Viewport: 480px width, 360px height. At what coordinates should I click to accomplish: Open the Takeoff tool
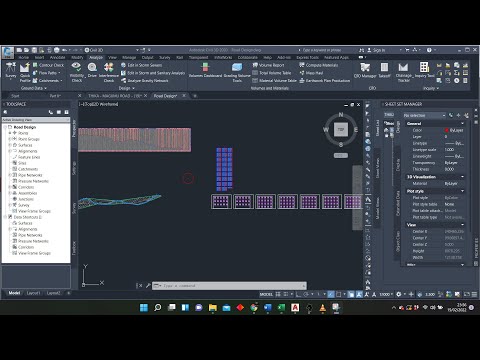click(384, 70)
